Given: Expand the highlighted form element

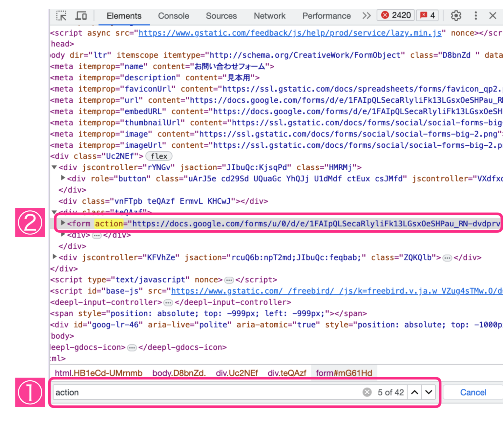Looking at the screenshot, I should 63,223.
